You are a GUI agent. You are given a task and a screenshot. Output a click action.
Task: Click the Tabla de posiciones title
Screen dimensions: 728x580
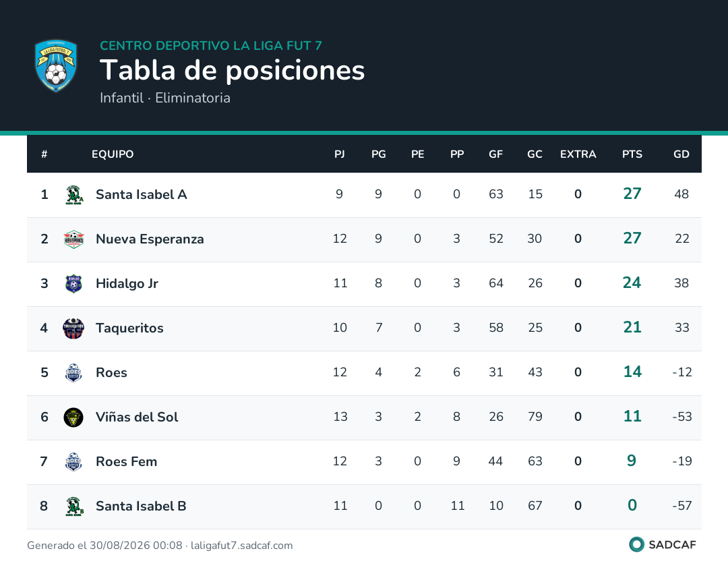(x=232, y=71)
